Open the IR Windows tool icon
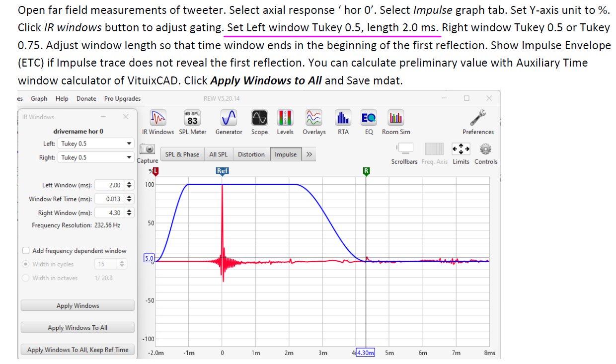 click(158, 118)
